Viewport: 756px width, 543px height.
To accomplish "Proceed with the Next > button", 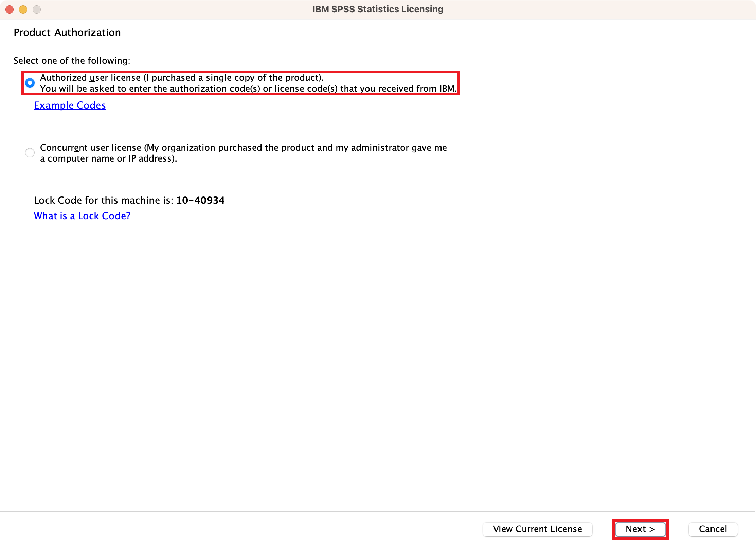I will pos(640,529).
